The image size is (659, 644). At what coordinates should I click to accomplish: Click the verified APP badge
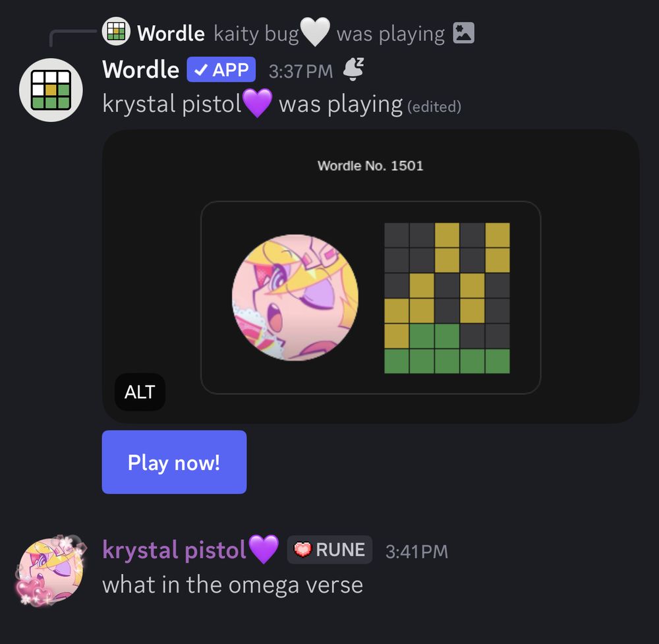click(x=221, y=69)
